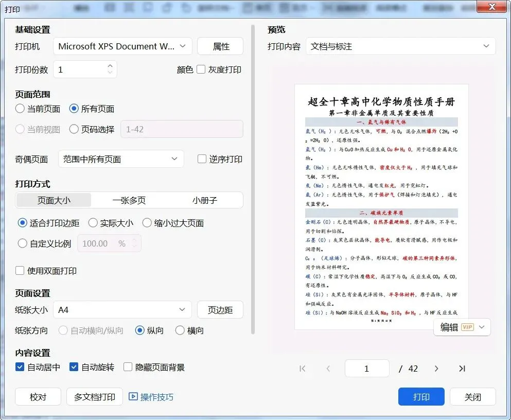Screen dimensions: 511x420
Task: Click the 操作技巧 video icon
Action: point(133,396)
